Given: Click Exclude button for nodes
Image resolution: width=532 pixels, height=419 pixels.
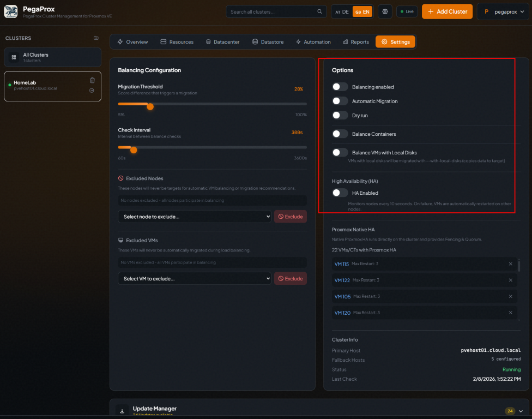Looking at the screenshot, I should [291, 217].
